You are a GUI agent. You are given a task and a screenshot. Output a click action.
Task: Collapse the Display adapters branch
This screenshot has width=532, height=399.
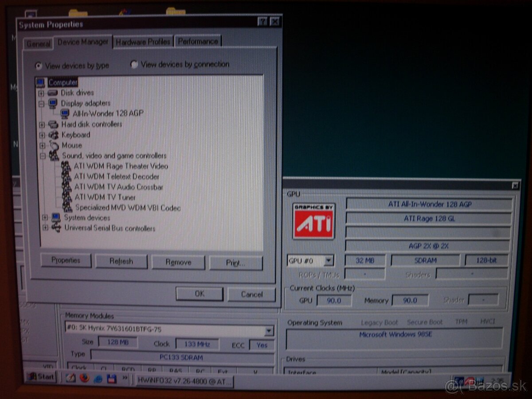(x=42, y=103)
